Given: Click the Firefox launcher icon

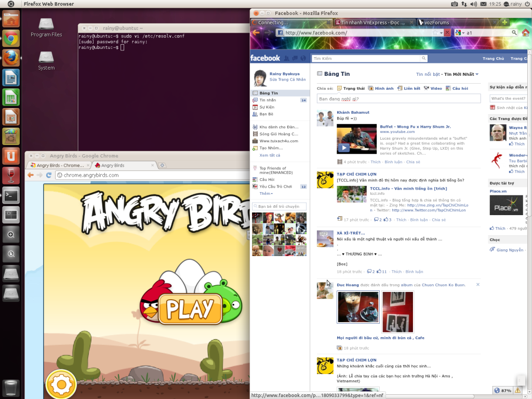Looking at the screenshot, I should (11, 58).
